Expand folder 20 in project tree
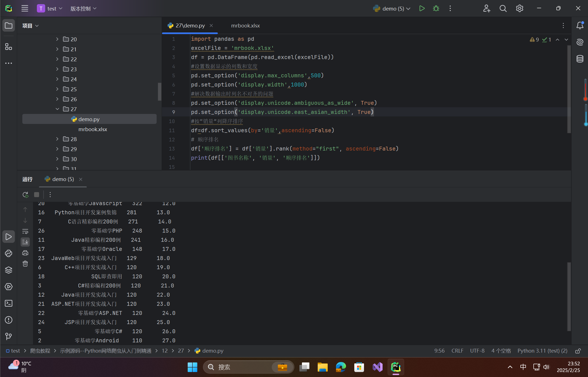Viewport: 588px width, 377px height. [x=57, y=39]
